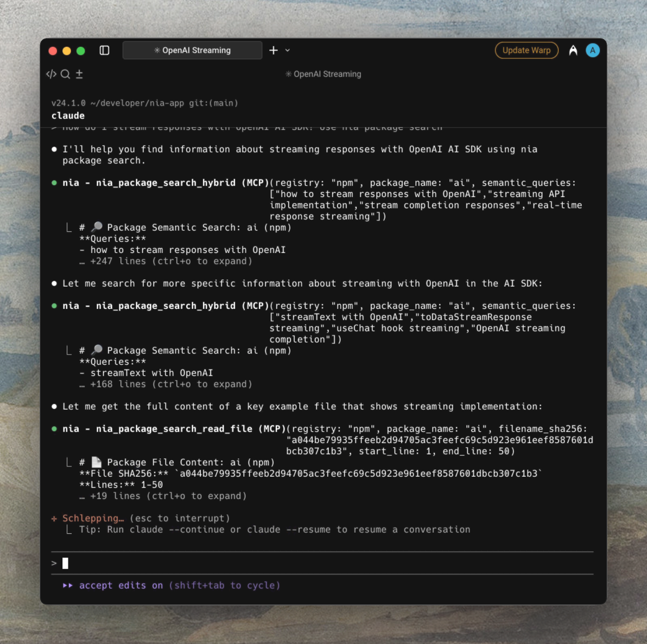Click the claude --continue tip text
This screenshot has width=647, height=644.
point(275,529)
